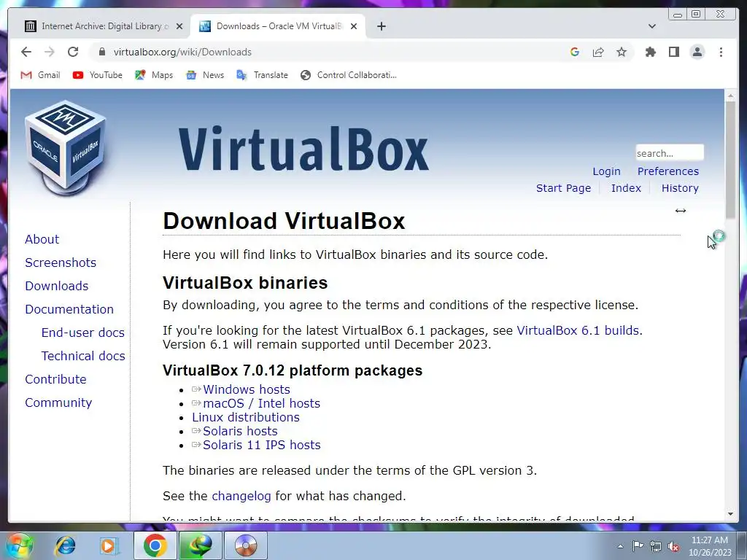Open Downloads in the sidebar
This screenshot has height=560, width=747.
tap(57, 286)
